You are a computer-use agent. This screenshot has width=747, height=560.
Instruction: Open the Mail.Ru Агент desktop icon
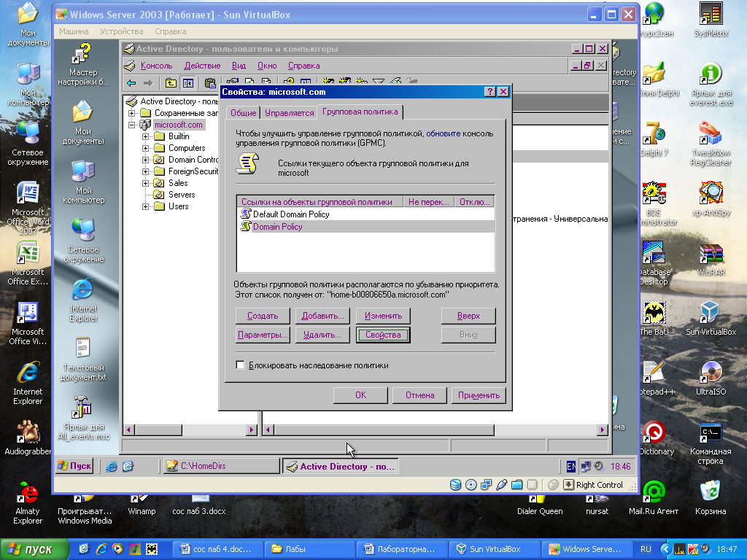pyautogui.click(x=654, y=497)
